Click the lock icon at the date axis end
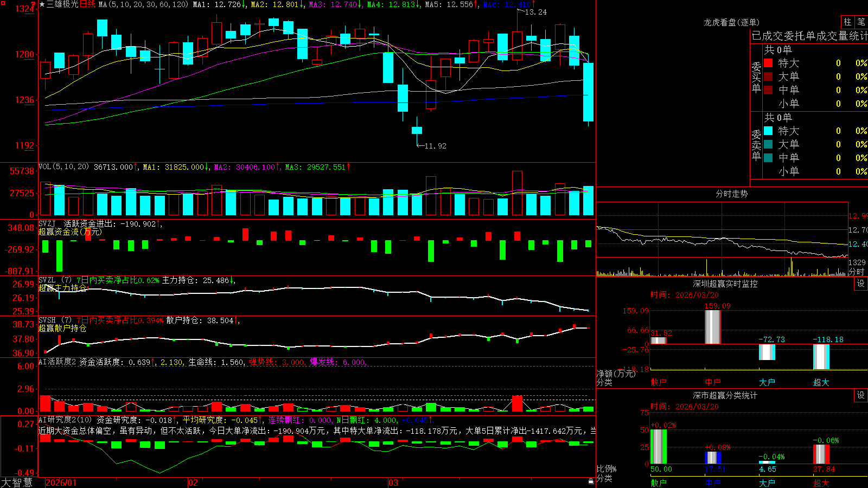 point(591,481)
